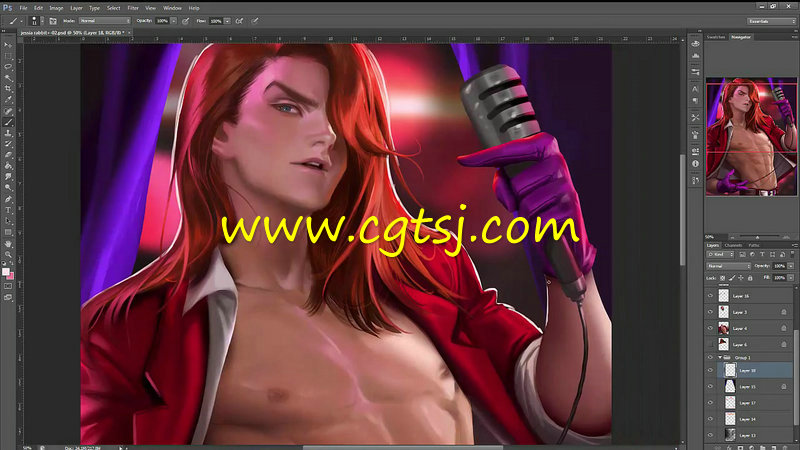Select the Magic Wand tool
Screen dimensions: 800x450
[8, 78]
